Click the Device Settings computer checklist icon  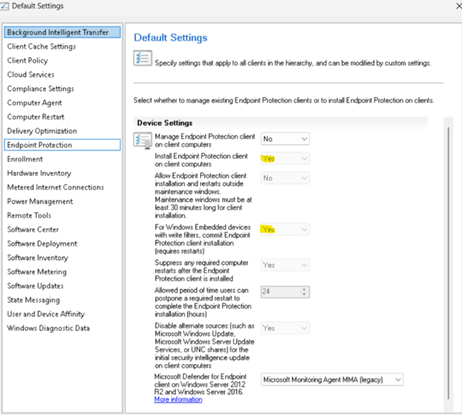pos(143,140)
